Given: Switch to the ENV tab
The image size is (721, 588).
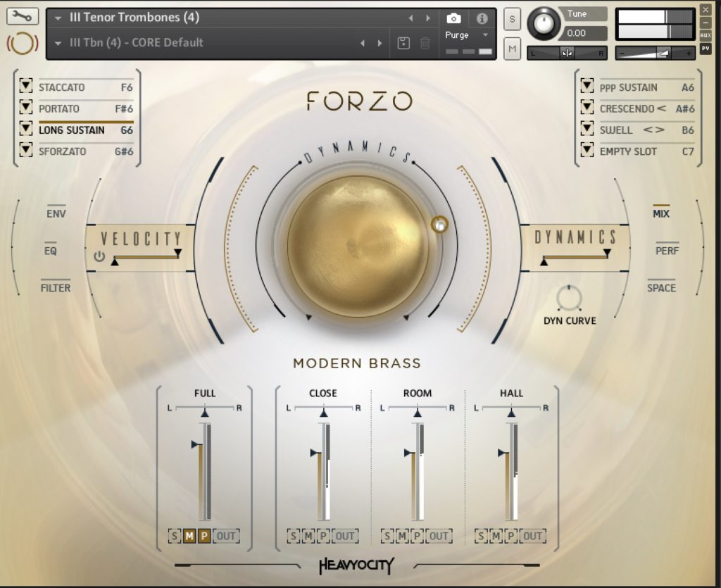Looking at the screenshot, I should pos(56,213).
